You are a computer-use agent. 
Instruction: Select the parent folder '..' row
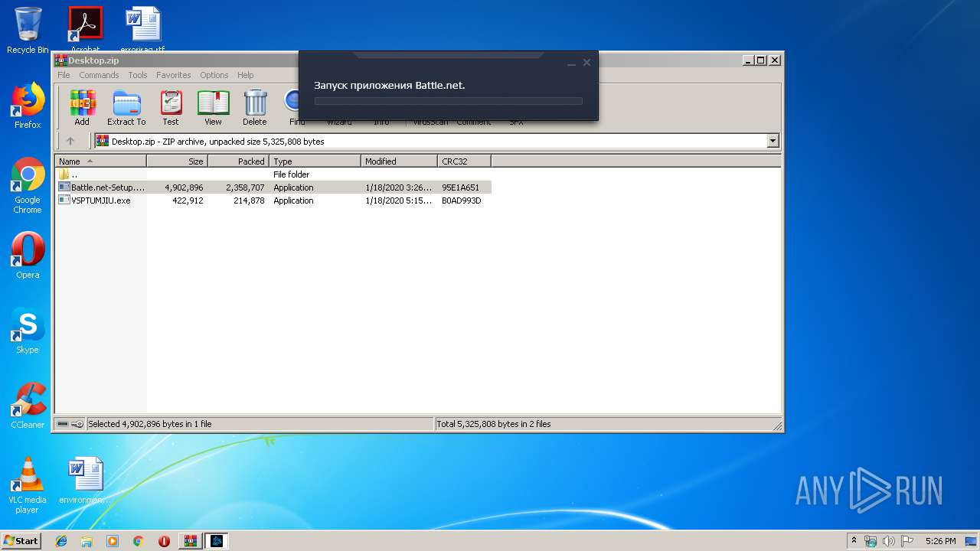(x=273, y=174)
